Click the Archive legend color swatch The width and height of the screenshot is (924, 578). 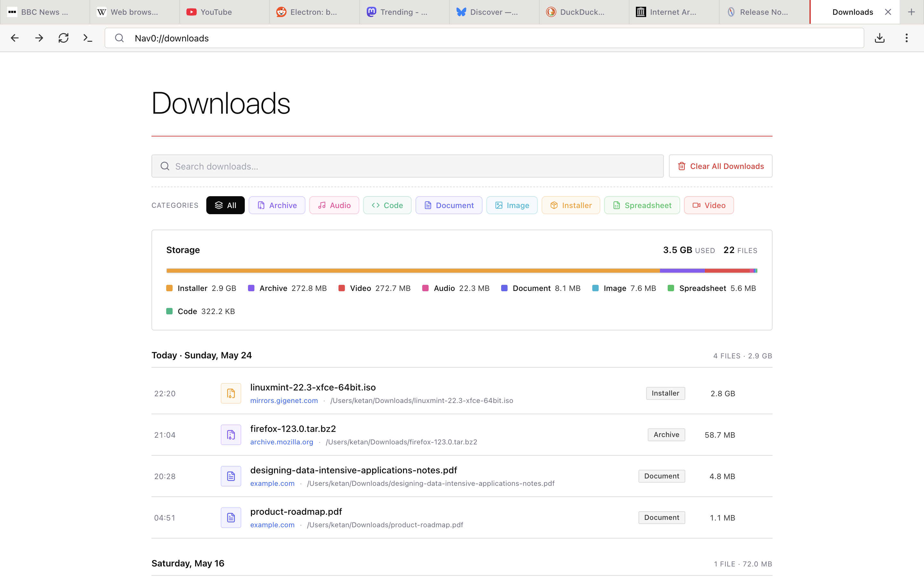tap(251, 288)
